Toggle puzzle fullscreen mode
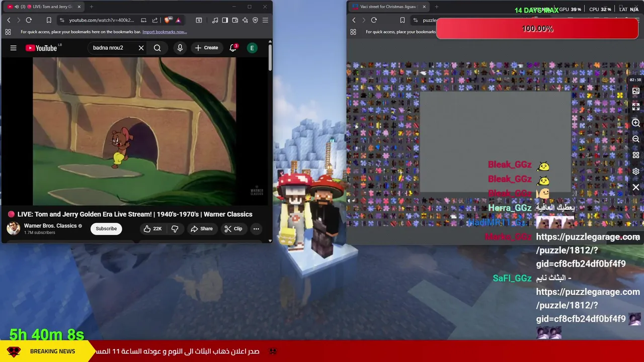 pyautogui.click(x=636, y=107)
